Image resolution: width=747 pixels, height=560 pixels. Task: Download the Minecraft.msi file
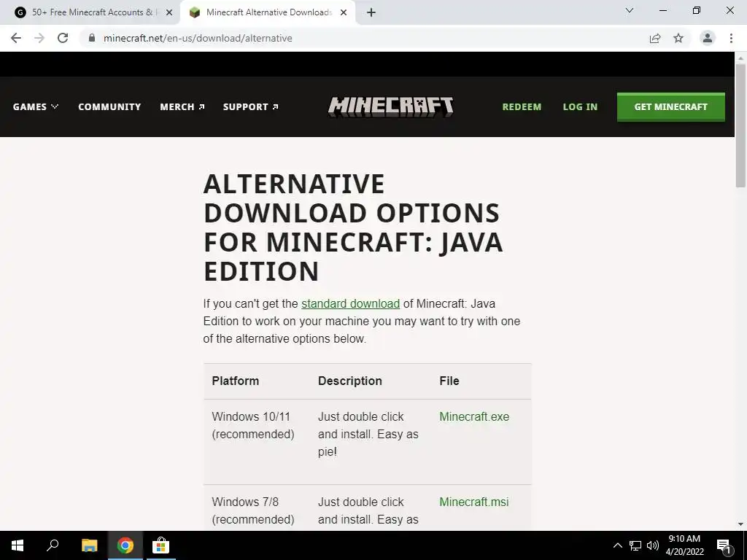[474, 502]
